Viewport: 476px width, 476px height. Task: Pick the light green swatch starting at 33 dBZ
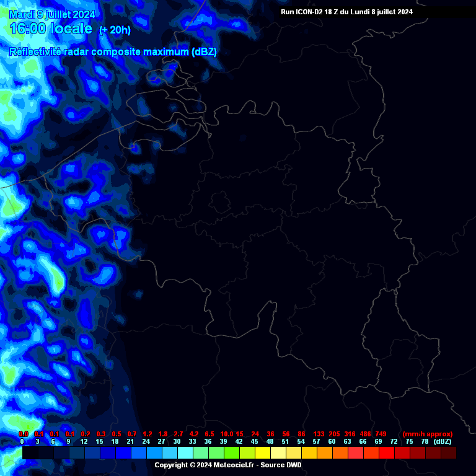pyautogui.click(x=201, y=452)
